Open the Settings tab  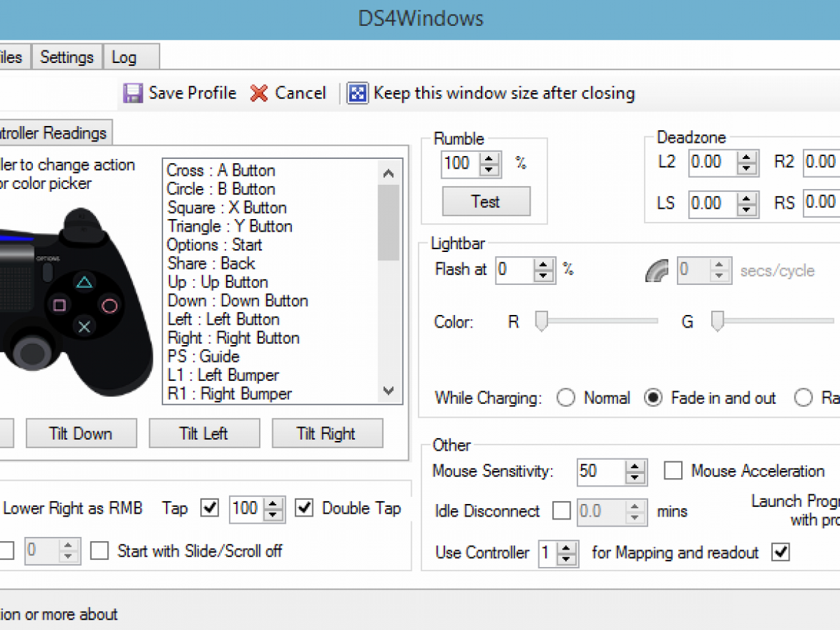(66, 57)
